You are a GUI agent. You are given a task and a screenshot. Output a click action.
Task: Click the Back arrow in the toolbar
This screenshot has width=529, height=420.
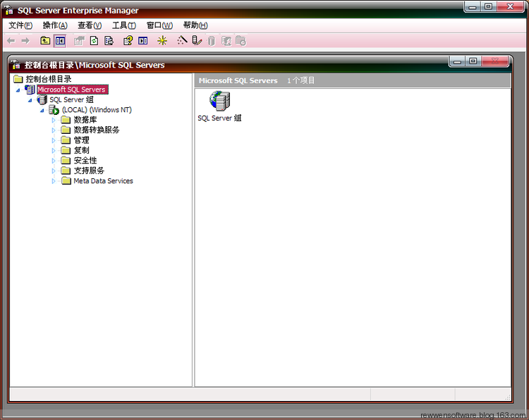(11, 41)
